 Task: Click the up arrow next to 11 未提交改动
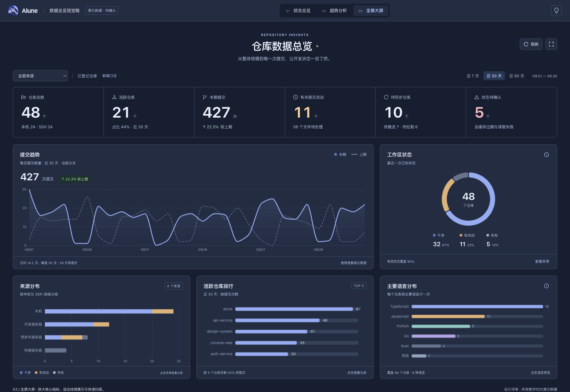(x=316, y=116)
